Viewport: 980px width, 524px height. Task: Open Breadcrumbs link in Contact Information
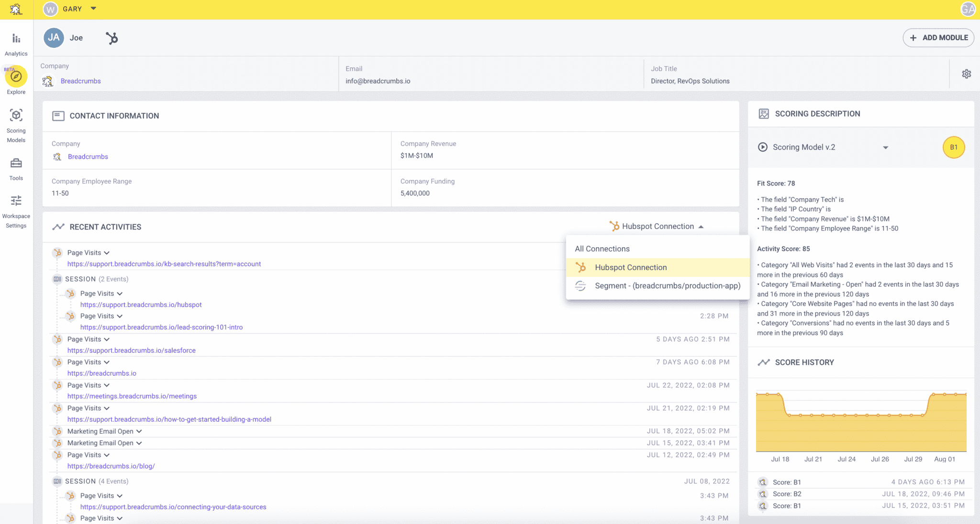tap(88, 157)
